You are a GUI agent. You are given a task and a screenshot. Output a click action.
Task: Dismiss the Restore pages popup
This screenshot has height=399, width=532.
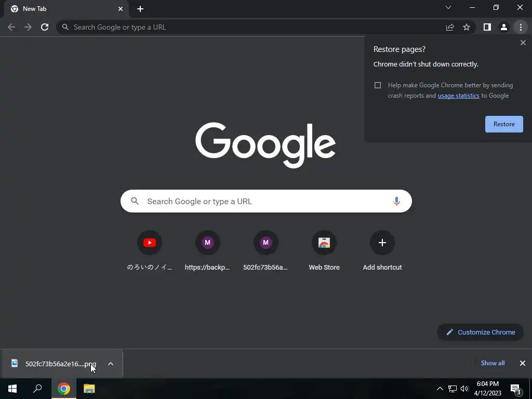click(x=523, y=43)
